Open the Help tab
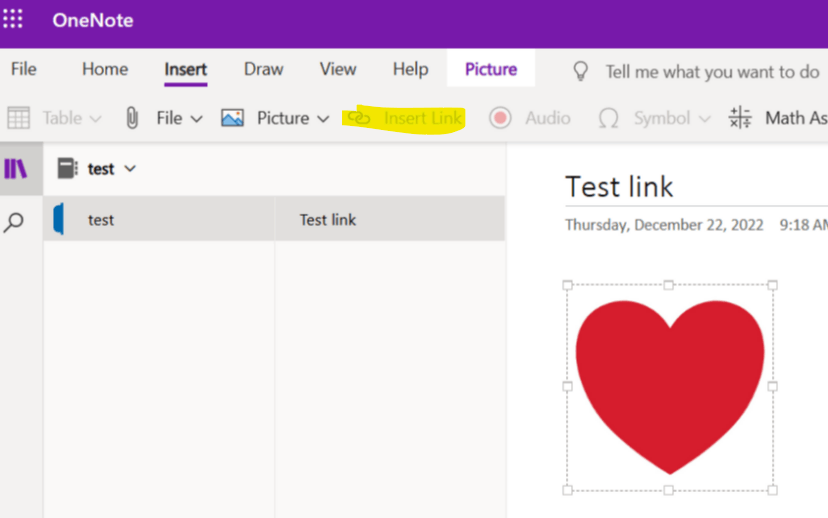The height and width of the screenshot is (518, 828). 410,69
